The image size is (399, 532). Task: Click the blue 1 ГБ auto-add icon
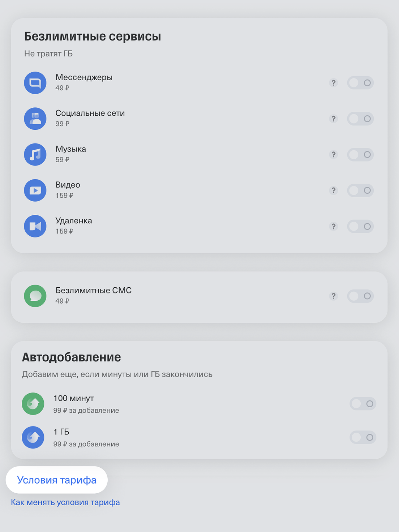pos(33,437)
